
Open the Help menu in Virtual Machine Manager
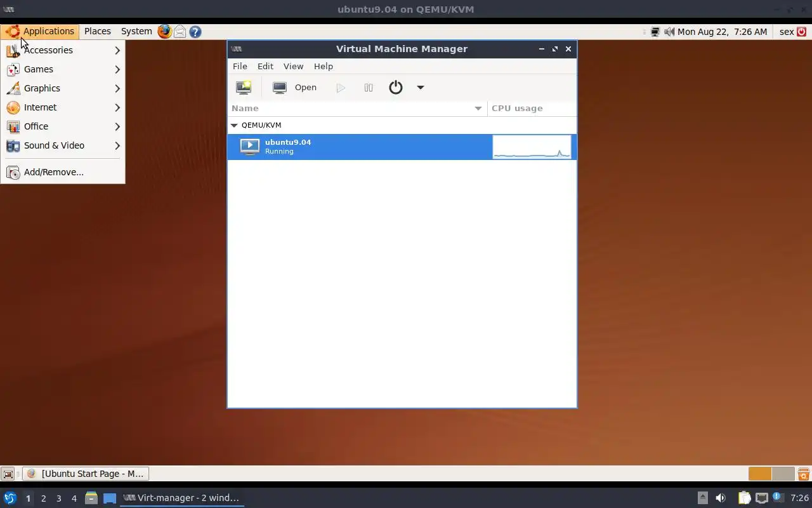[x=323, y=66]
